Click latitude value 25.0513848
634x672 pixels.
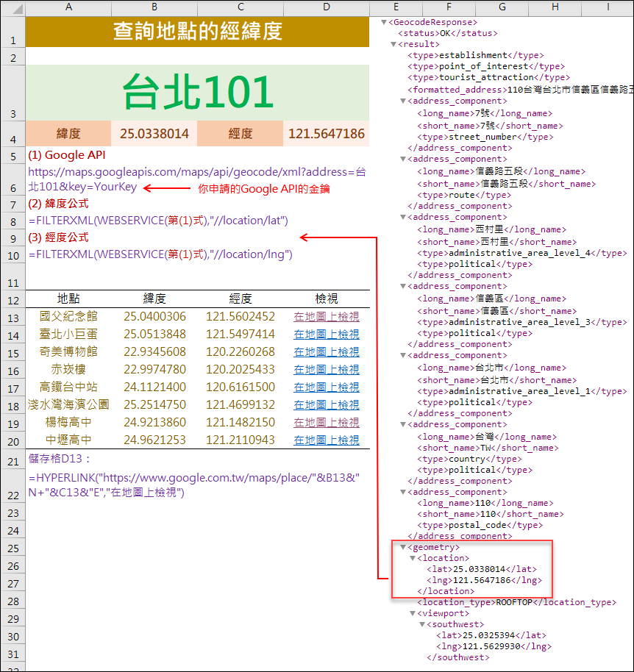click(154, 335)
